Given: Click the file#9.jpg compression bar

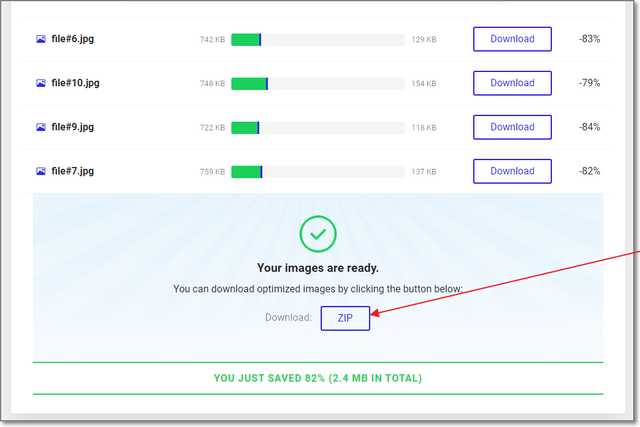Looking at the screenshot, I should pyautogui.click(x=317, y=128).
